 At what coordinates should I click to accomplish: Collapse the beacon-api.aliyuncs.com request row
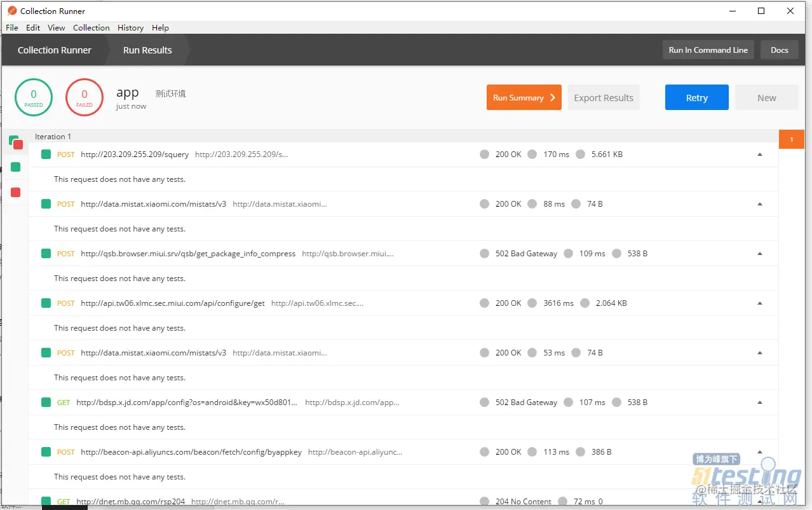760,452
